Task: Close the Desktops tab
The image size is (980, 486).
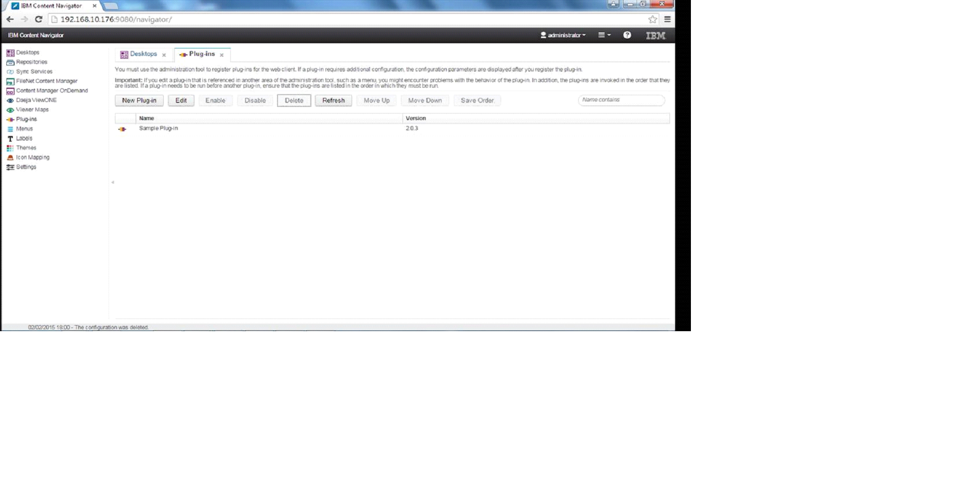Action: coord(164,55)
